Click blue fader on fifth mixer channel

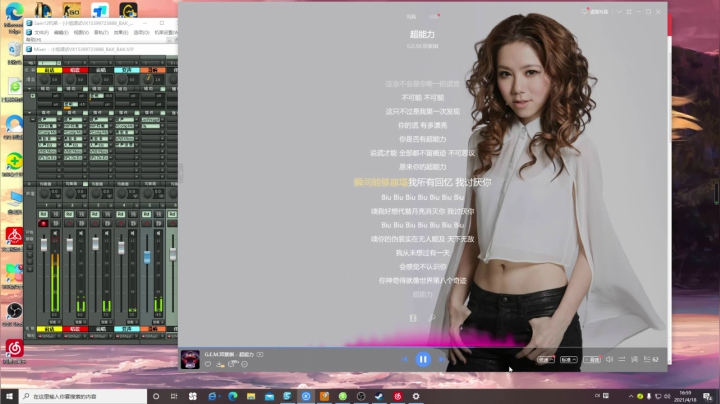point(147,258)
